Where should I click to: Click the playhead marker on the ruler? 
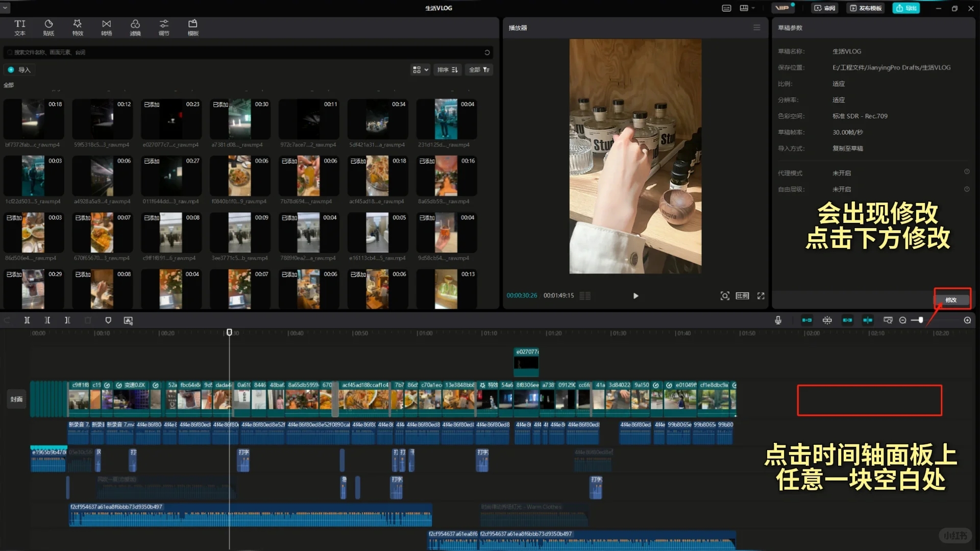229,333
